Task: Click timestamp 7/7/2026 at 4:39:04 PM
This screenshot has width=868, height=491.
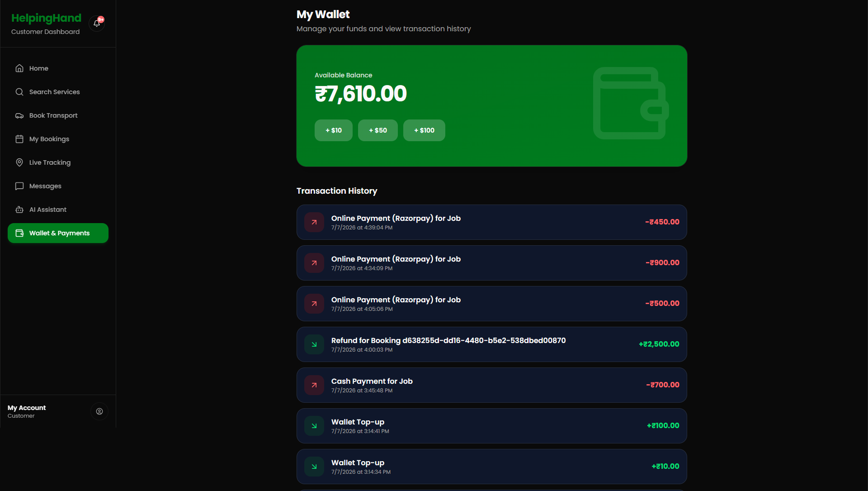Action: click(362, 228)
